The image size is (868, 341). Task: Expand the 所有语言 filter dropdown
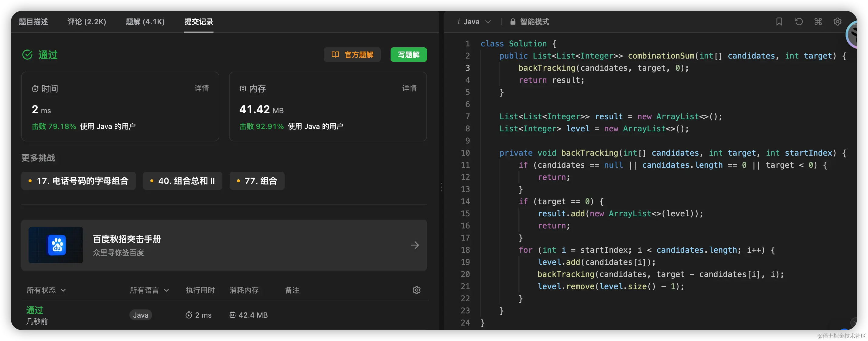[x=149, y=290]
